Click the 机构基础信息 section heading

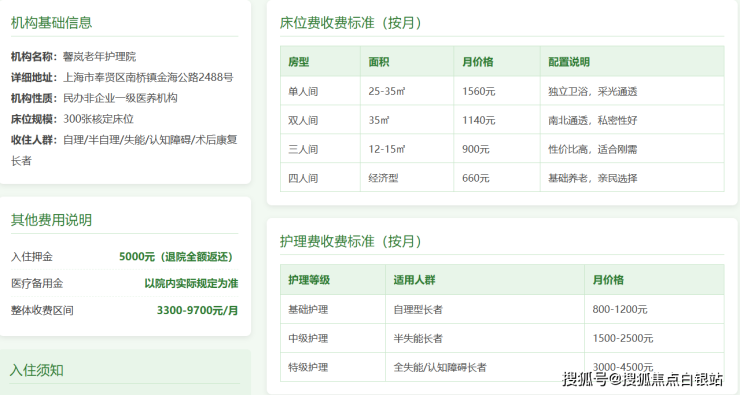(x=51, y=23)
